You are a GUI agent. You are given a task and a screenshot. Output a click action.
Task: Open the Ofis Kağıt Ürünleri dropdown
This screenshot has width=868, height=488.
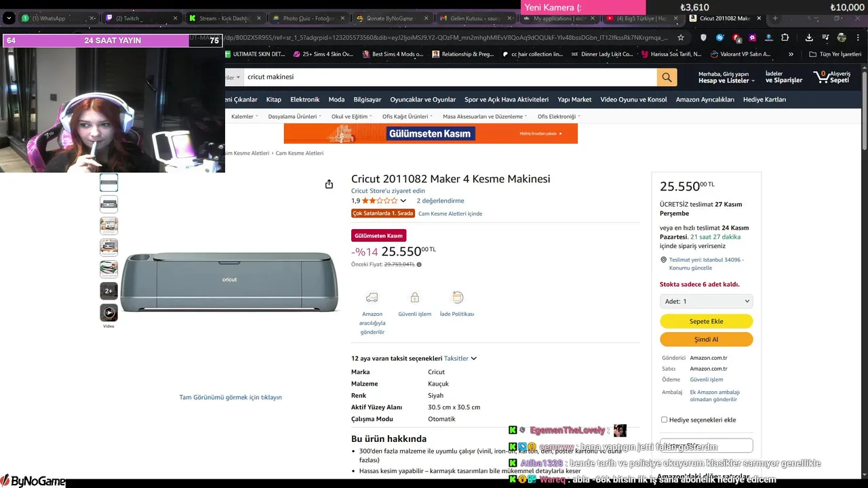click(408, 117)
